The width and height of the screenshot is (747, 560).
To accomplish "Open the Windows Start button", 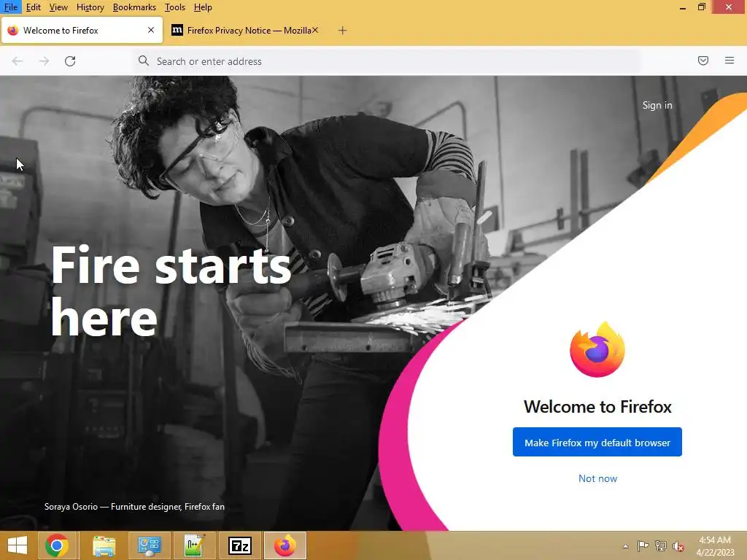I will [x=18, y=545].
